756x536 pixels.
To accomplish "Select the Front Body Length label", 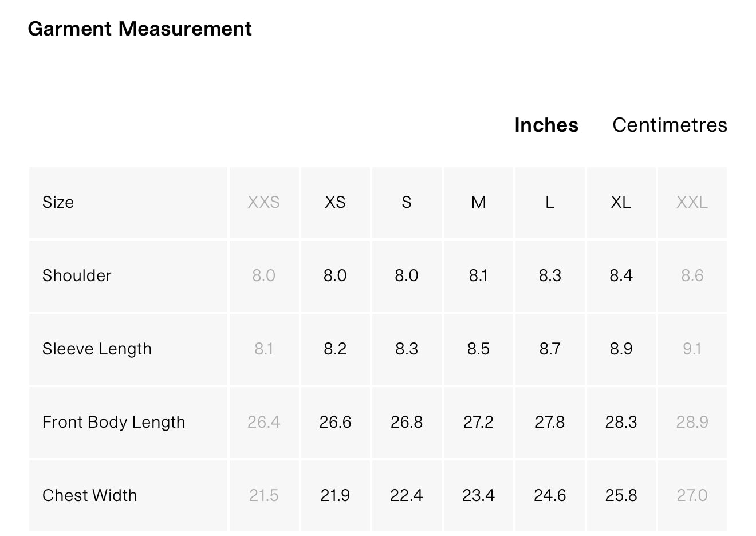I will click(x=113, y=422).
